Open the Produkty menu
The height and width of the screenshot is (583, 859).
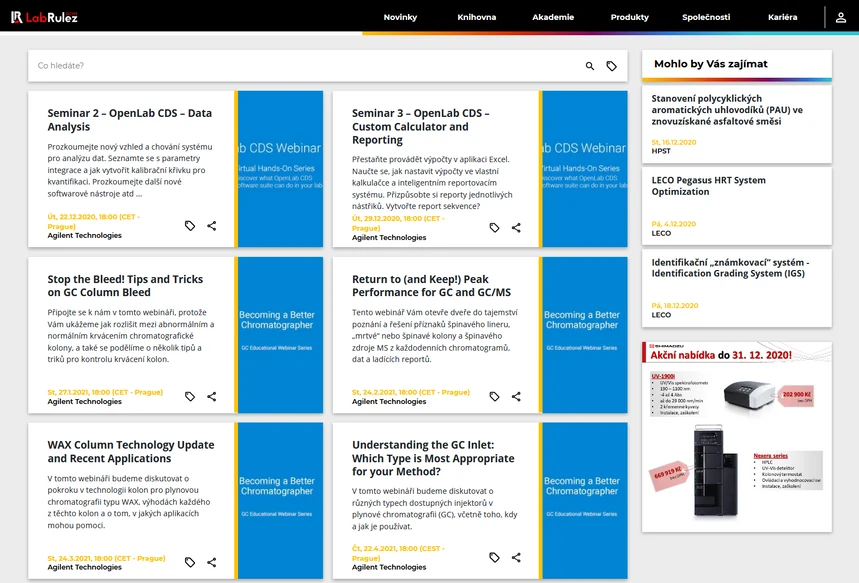point(629,17)
